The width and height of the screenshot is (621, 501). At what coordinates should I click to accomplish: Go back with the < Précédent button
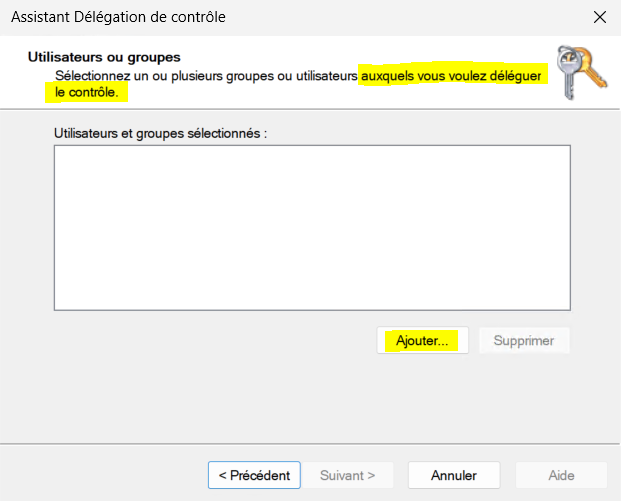click(254, 475)
